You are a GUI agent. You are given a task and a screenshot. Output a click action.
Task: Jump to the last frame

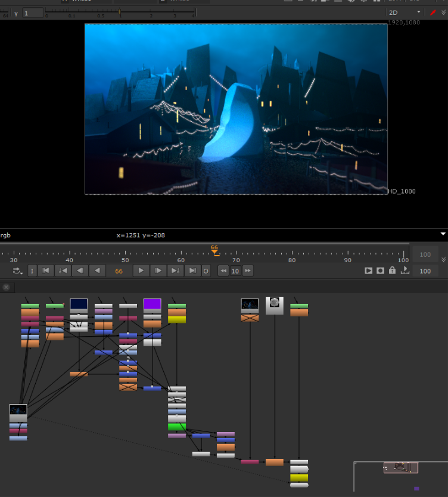[x=192, y=271]
